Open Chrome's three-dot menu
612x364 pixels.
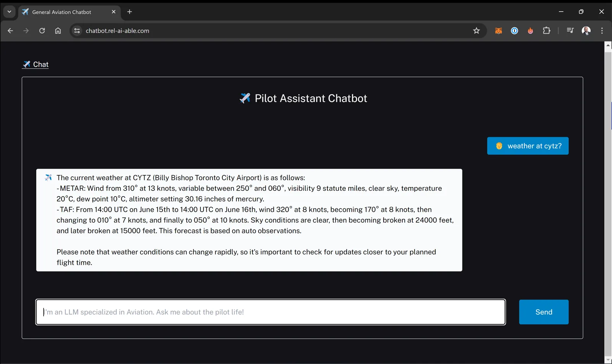[x=602, y=31]
